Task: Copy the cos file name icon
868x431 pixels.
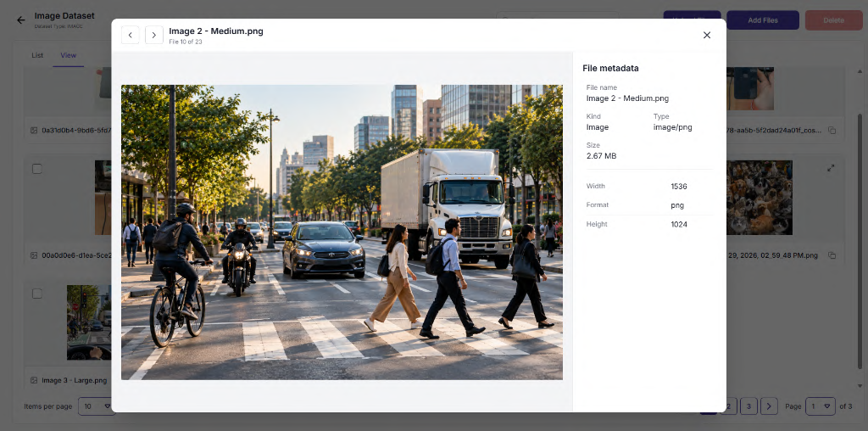Action: pos(832,130)
